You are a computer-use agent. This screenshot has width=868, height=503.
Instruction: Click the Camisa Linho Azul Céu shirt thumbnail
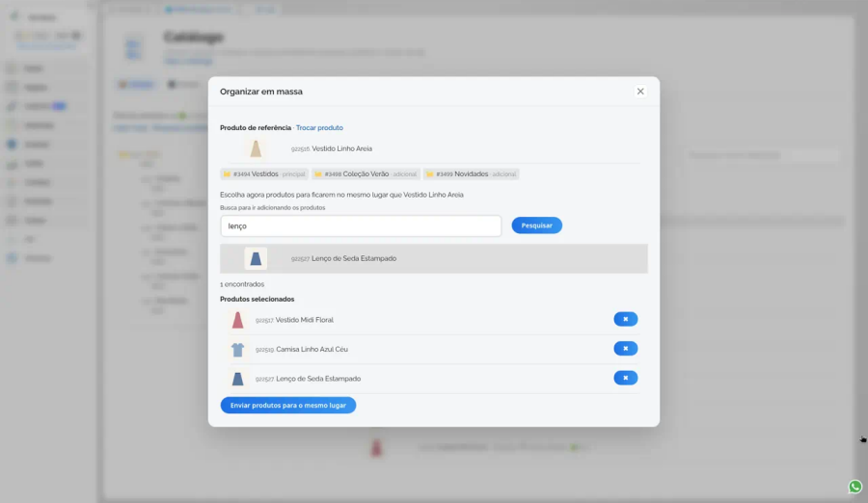tap(237, 349)
